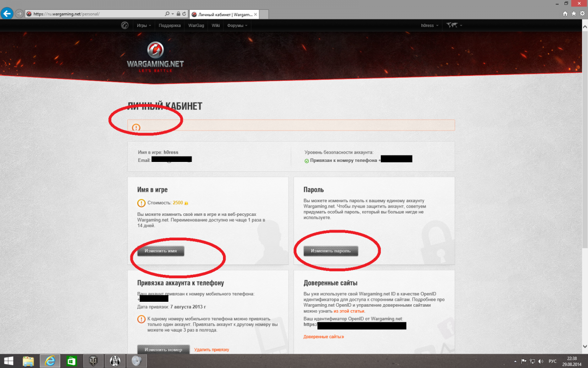588x368 pixels.
Task: Open the из этой статьи link
Action: click(x=349, y=311)
